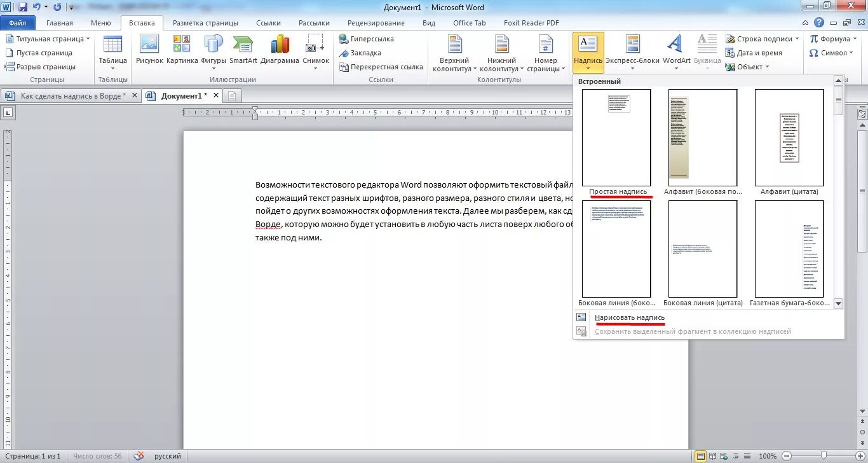Viewport: 868px width, 463px height.
Task: Open the Объект object dropdown
Action: [x=748, y=67]
